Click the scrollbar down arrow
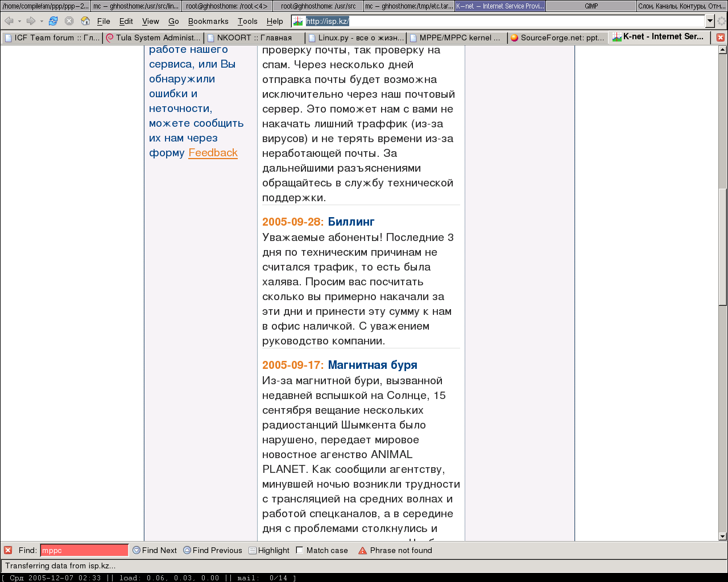This screenshot has height=582, width=728. (x=723, y=536)
